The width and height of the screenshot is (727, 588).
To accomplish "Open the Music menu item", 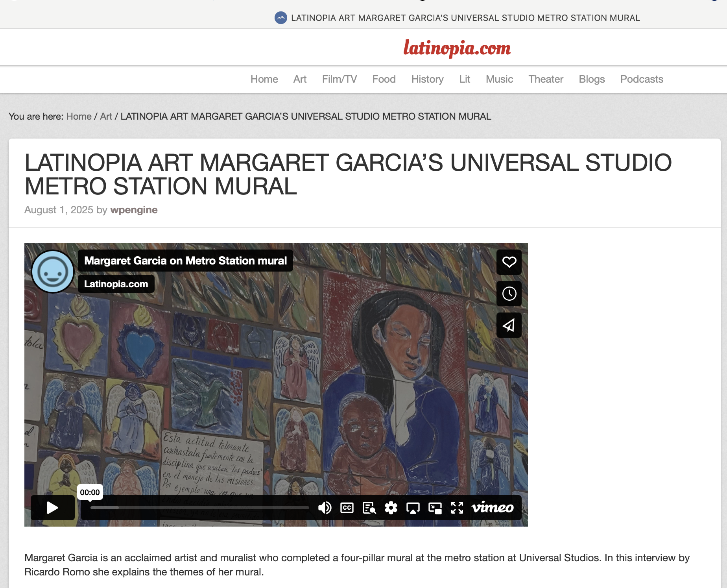I will point(500,79).
